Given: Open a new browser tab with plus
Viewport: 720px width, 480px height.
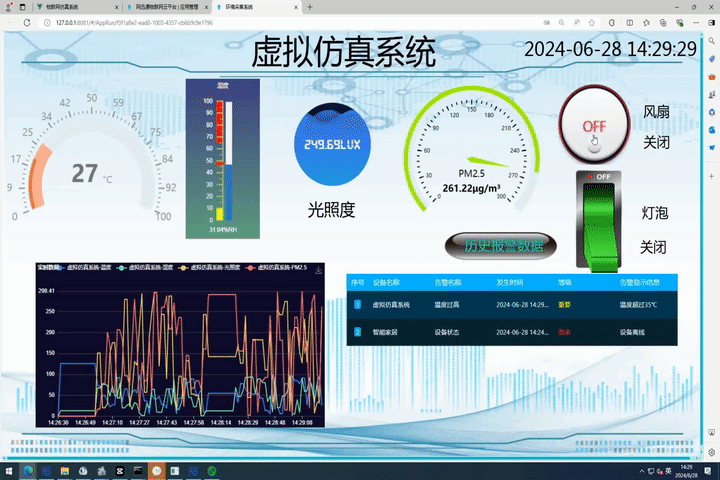Looking at the screenshot, I should [x=310, y=6].
